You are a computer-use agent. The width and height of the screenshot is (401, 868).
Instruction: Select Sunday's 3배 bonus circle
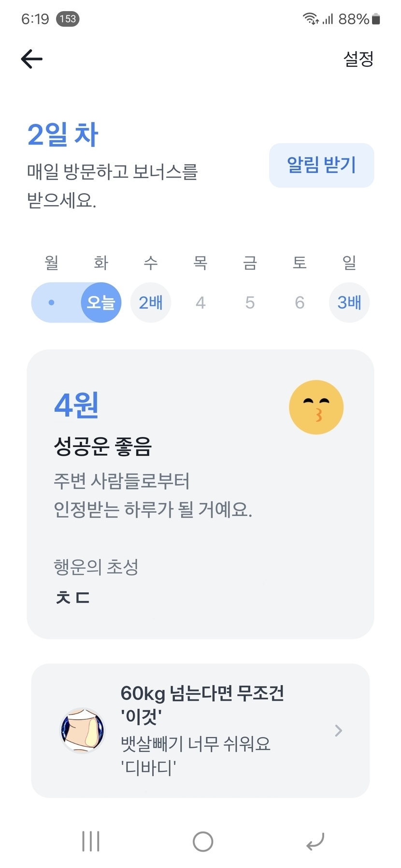(x=349, y=303)
